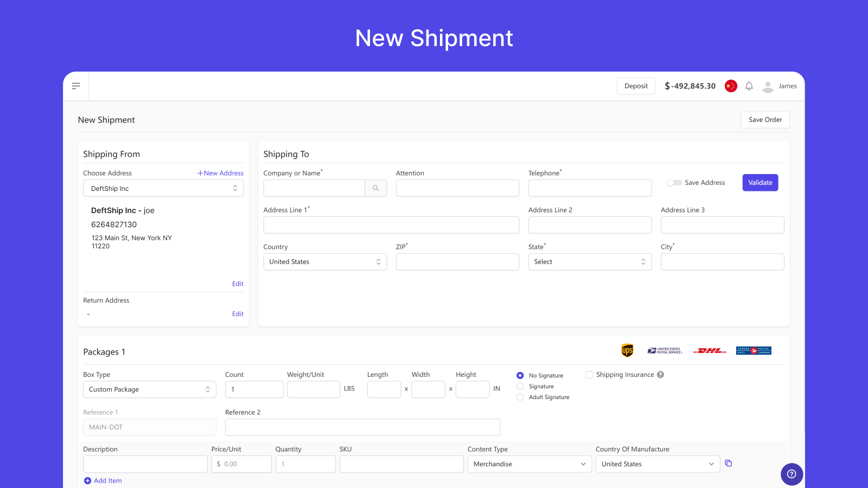Open the hamburger sidebar menu
Screen dimensions: 868x488
(76, 86)
